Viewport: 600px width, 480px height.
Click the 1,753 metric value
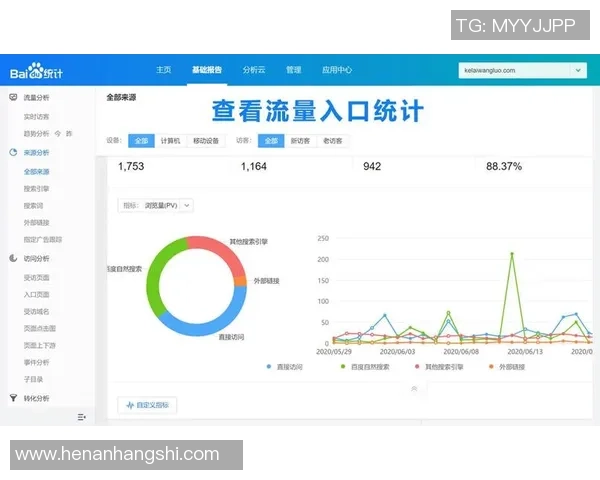pos(131,167)
